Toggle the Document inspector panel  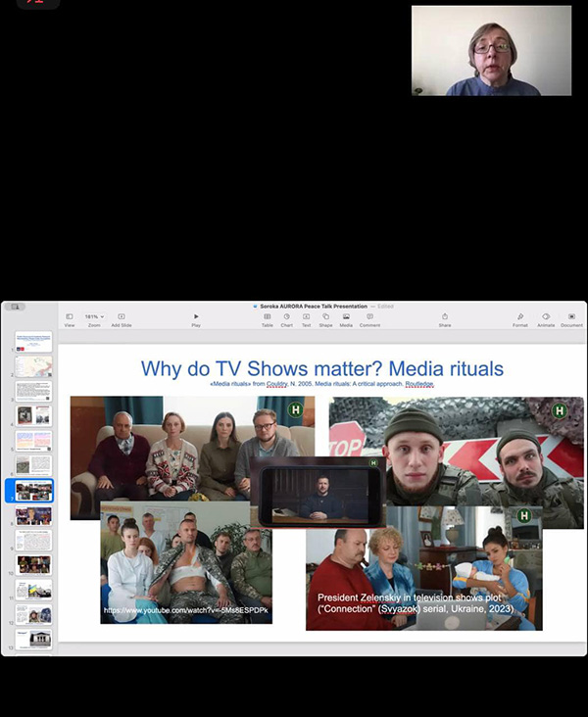pyautogui.click(x=571, y=319)
